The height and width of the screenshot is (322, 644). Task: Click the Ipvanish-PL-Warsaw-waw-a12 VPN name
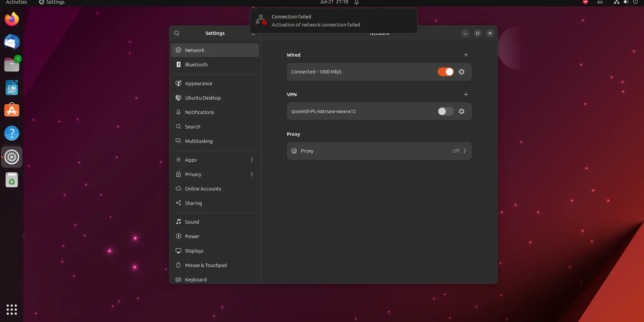[x=323, y=111]
